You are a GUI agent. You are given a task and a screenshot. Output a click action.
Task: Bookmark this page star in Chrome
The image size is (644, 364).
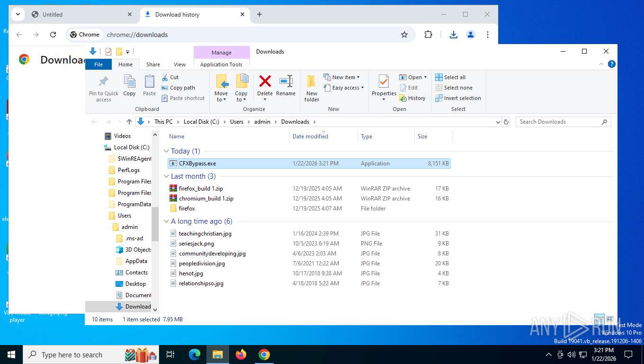click(x=404, y=35)
